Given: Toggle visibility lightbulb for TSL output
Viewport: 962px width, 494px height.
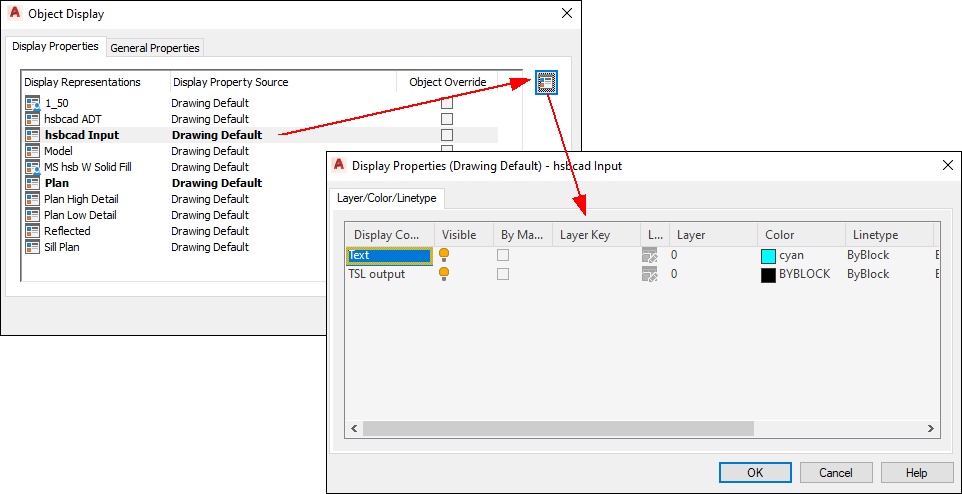Looking at the screenshot, I should tap(444, 274).
